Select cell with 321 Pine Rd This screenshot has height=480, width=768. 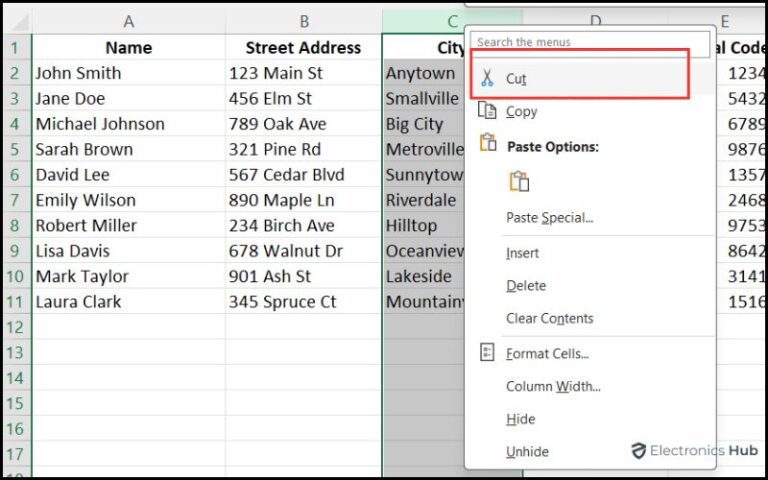click(304, 149)
